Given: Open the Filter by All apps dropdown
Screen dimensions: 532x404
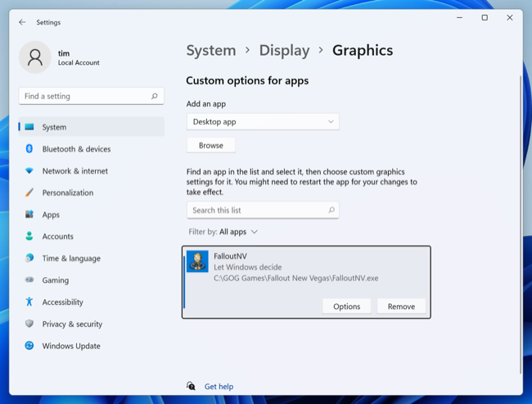Looking at the screenshot, I should 238,232.
